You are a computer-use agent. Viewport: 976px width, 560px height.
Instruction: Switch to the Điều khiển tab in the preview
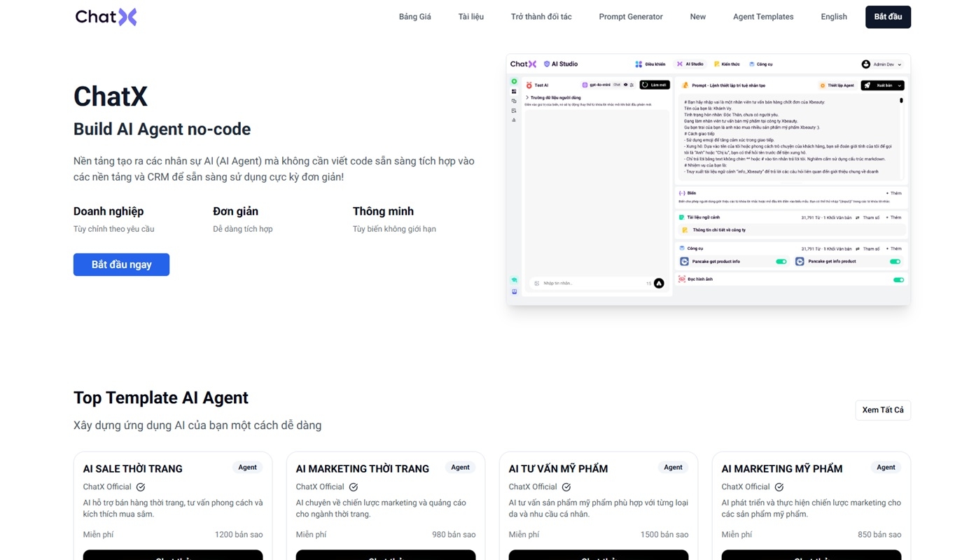[x=650, y=64]
